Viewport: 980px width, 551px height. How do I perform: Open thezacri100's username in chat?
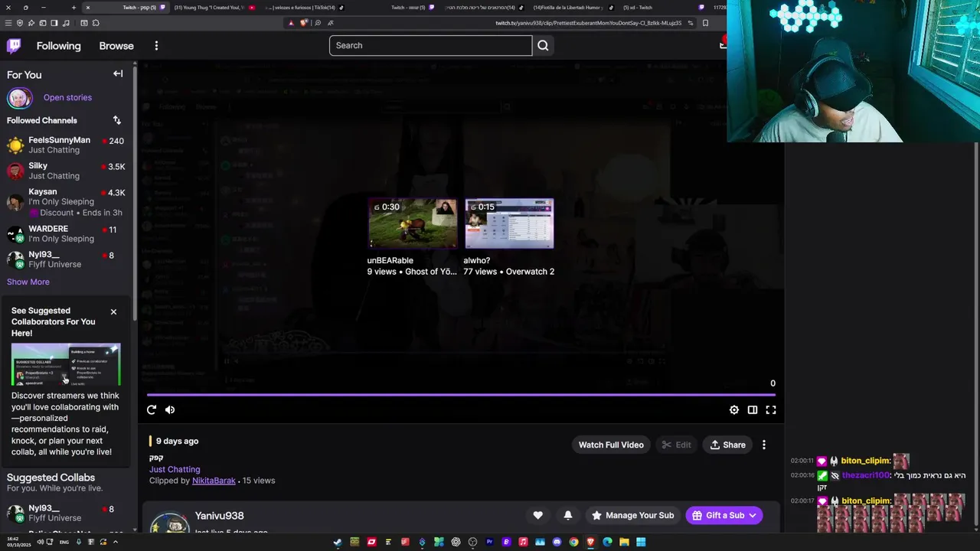click(x=866, y=475)
